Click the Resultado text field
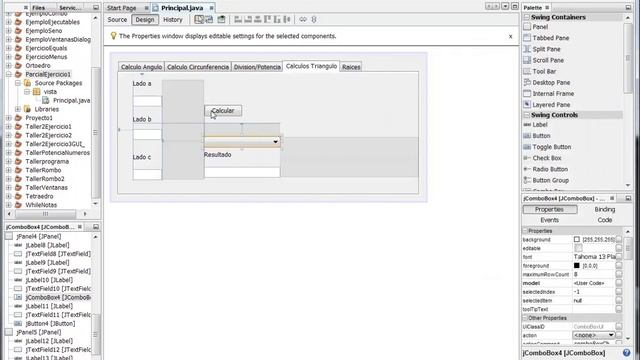Viewport: 640px width, 360px height. click(242, 172)
